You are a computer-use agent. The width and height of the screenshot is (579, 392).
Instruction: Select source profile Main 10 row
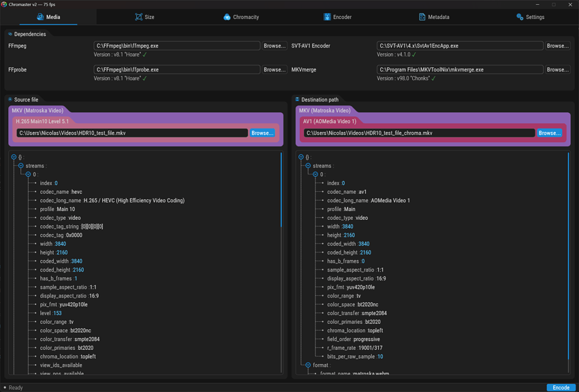[57, 209]
